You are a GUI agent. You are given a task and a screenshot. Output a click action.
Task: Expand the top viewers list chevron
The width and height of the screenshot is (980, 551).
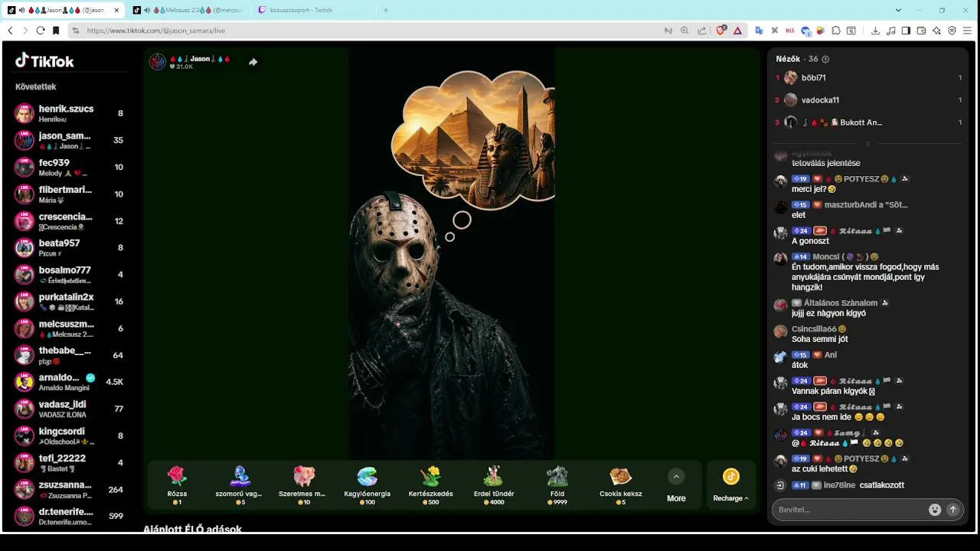click(867, 144)
